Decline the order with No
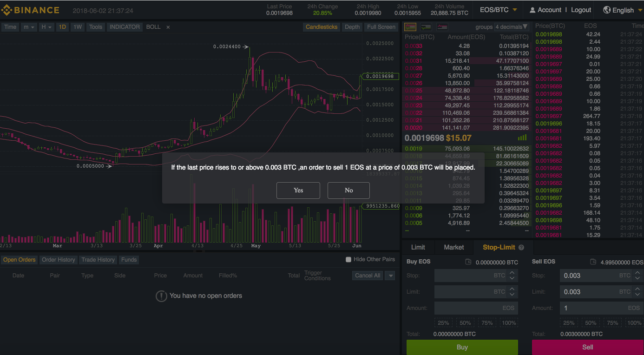The width and height of the screenshot is (644, 355). pyautogui.click(x=349, y=191)
